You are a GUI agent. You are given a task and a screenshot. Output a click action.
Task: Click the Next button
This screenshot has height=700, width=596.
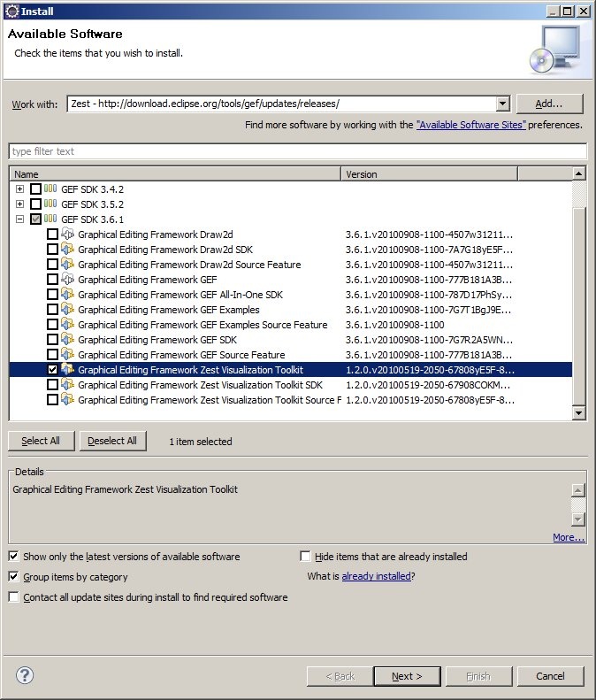coord(407,676)
